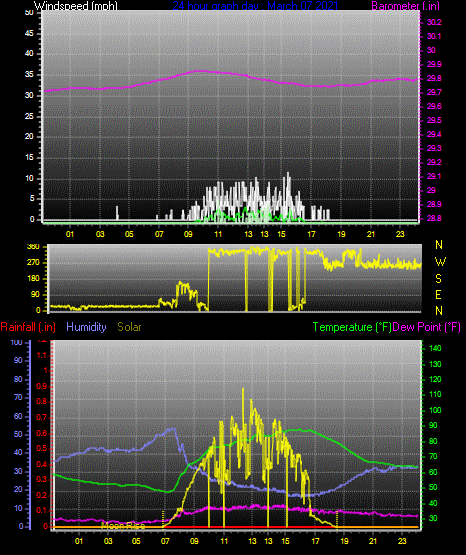
Task: Click the 270 wind direction axis value
Action: point(34,263)
